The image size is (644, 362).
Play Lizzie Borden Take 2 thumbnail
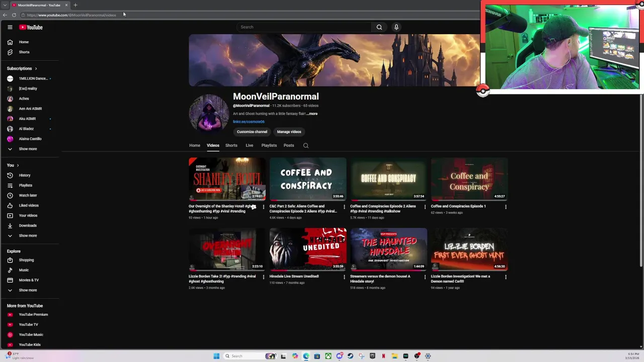tap(227, 249)
